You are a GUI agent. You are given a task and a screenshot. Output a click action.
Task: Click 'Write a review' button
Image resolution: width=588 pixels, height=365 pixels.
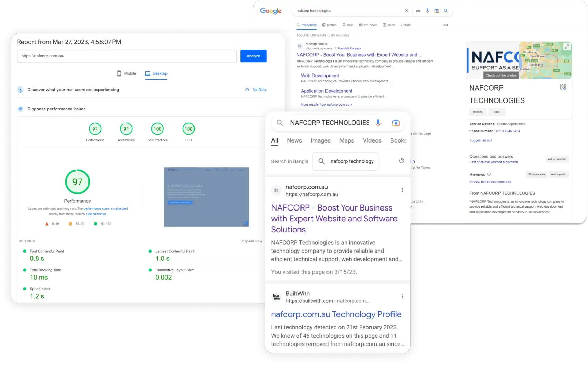tap(537, 174)
